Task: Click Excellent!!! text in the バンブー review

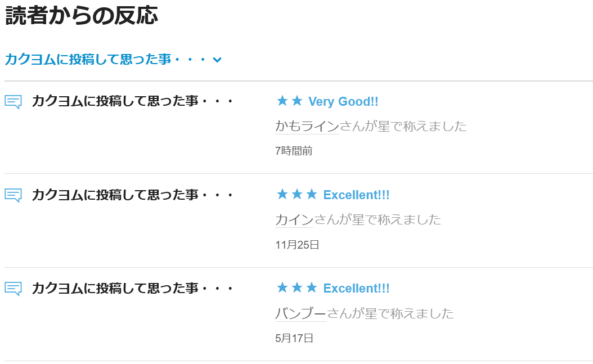Action: pos(356,289)
